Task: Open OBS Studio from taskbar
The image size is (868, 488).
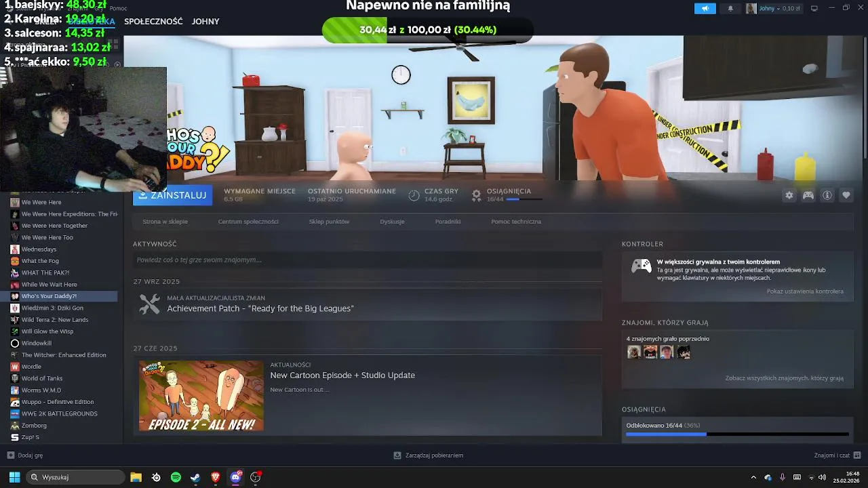Action: coord(256,477)
